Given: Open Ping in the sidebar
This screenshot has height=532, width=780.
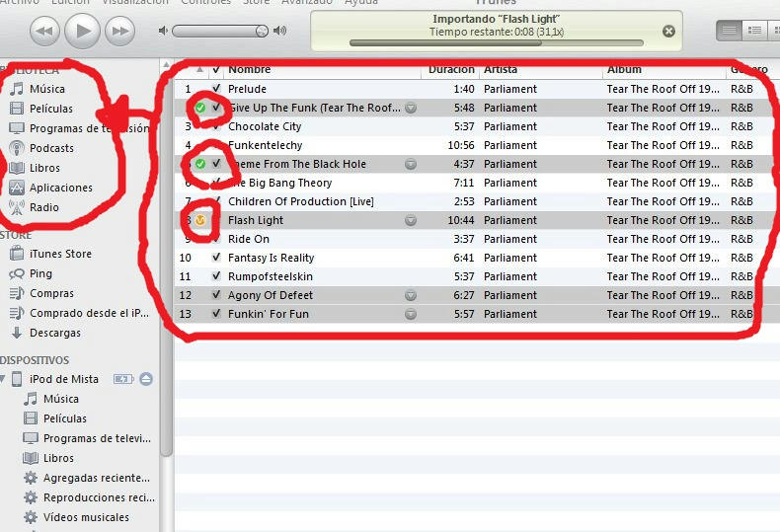Looking at the screenshot, I should click(x=40, y=273).
